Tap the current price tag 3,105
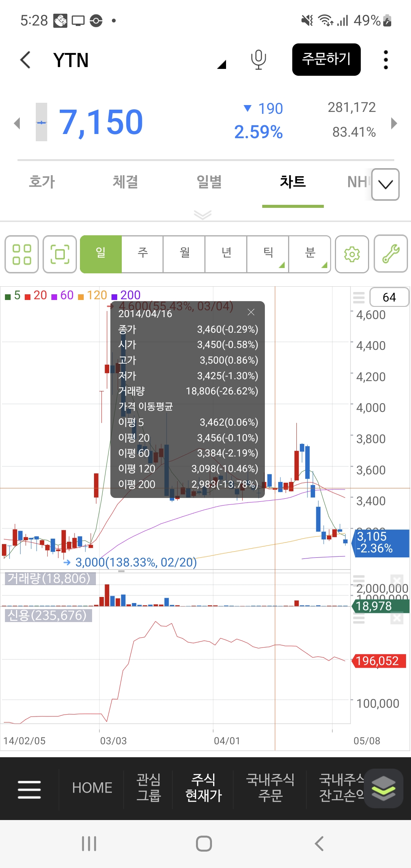 point(381,542)
